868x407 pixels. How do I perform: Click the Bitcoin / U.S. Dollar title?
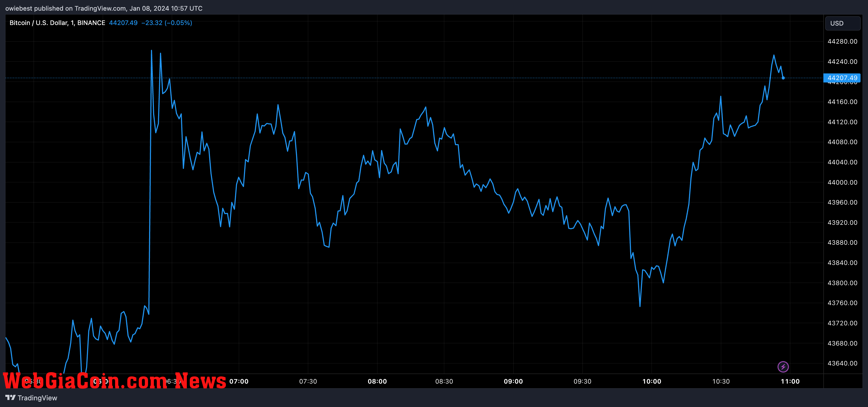pyautogui.click(x=57, y=23)
